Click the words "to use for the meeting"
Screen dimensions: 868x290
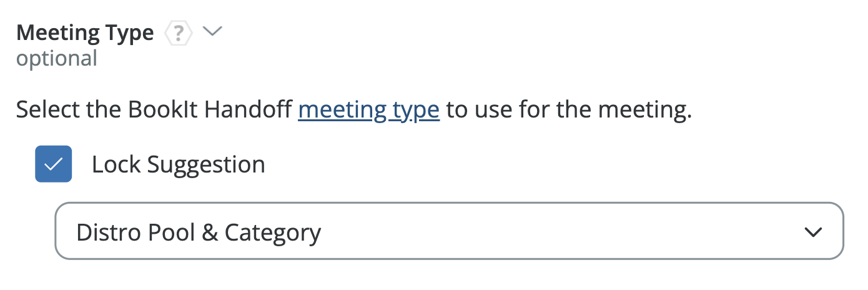[x=568, y=111]
